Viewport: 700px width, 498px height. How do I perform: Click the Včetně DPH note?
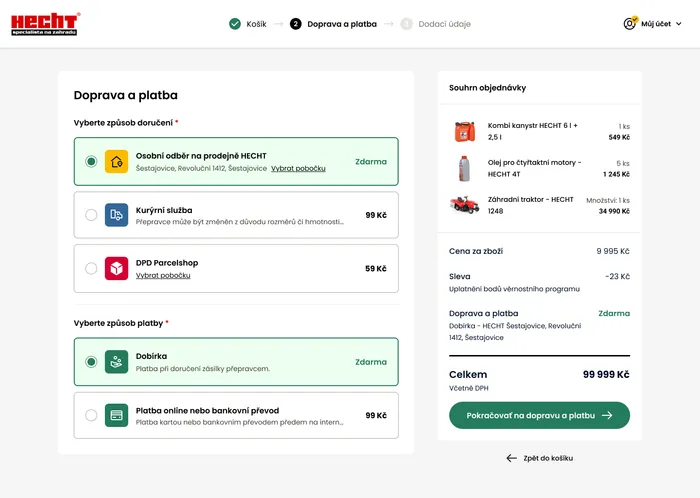pos(469,388)
